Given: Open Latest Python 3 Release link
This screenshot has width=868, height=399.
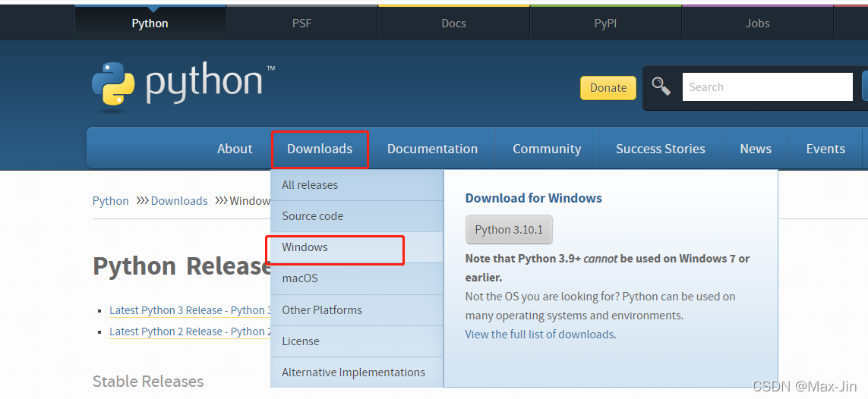Looking at the screenshot, I should tap(191, 310).
